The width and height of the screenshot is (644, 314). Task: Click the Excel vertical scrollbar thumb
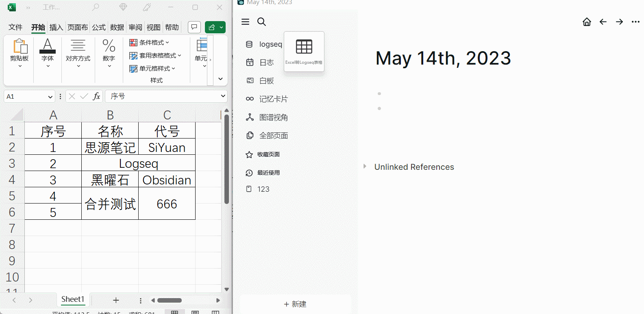pyautogui.click(x=226, y=159)
